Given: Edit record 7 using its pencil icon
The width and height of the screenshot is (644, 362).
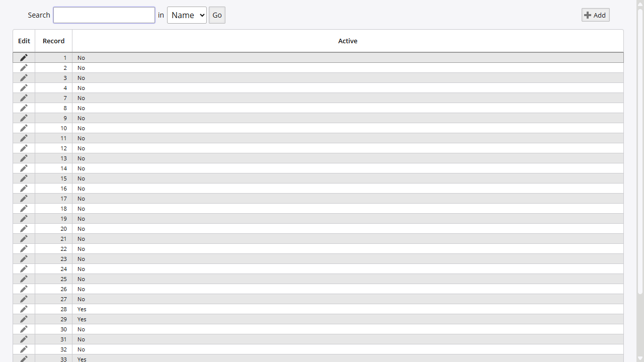Looking at the screenshot, I should click(x=24, y=98).
